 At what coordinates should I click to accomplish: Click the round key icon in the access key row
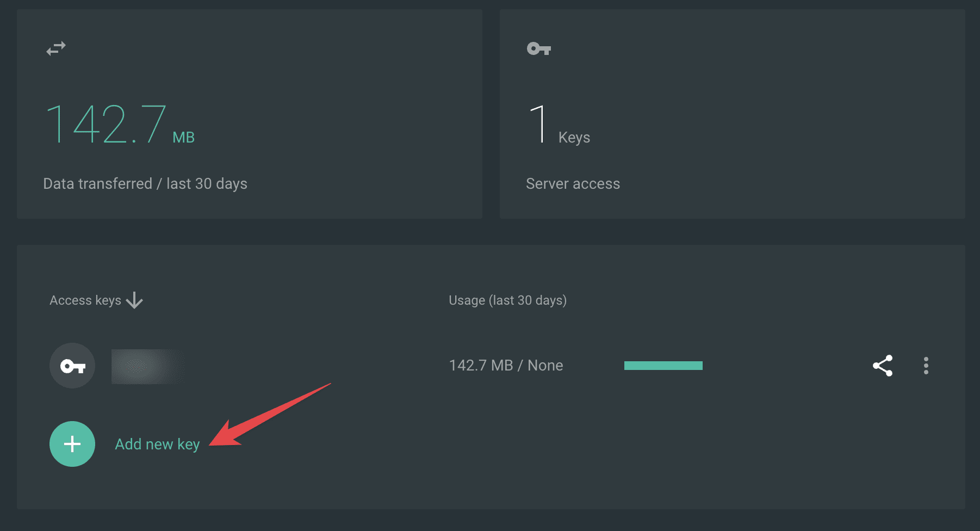click(72, 366)
